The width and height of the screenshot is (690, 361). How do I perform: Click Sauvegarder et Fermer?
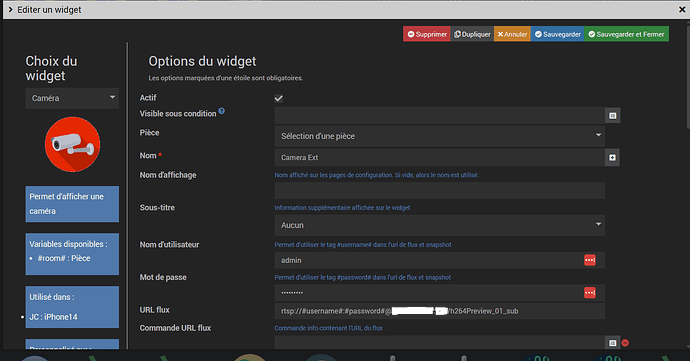[x=627, y=34]
